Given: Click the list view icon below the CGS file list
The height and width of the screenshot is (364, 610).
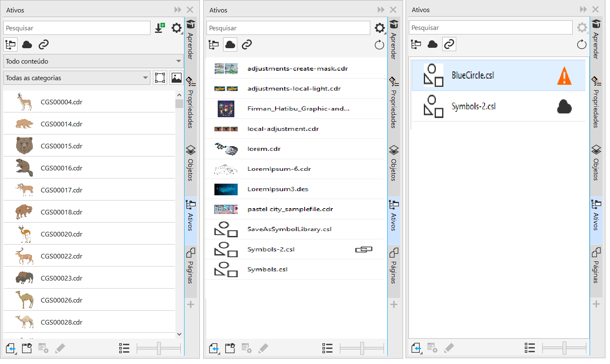Looking at the screenshot, I should pos(124,348).
